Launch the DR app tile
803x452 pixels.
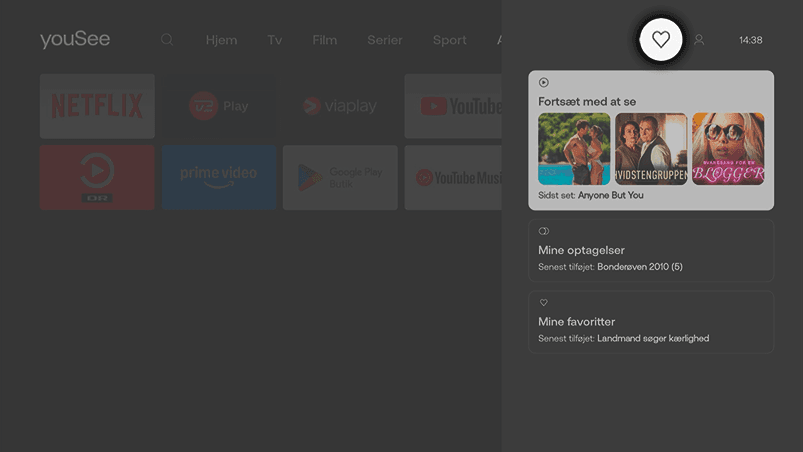(x=97, y=178)
